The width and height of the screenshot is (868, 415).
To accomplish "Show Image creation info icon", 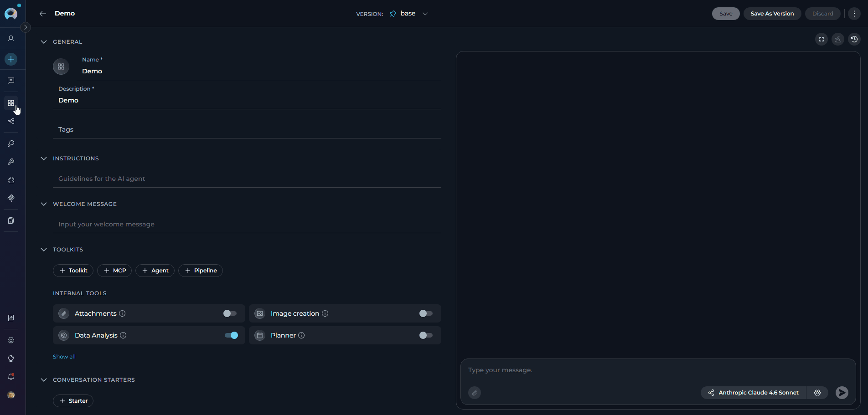I will point(325,313).
